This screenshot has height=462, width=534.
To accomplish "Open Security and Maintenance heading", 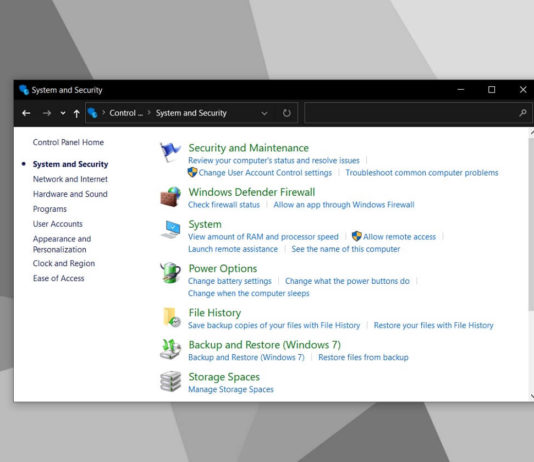I will tap(249, 148).
